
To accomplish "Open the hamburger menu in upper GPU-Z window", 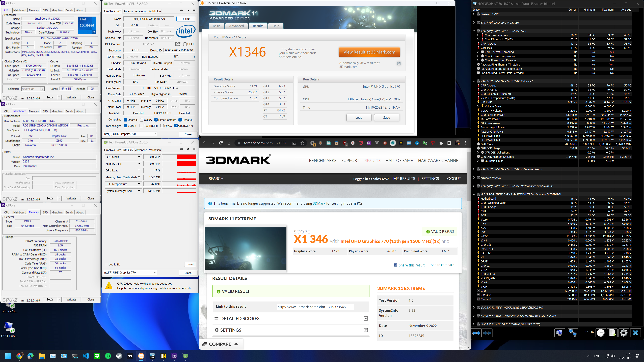I will click(194, 11).
